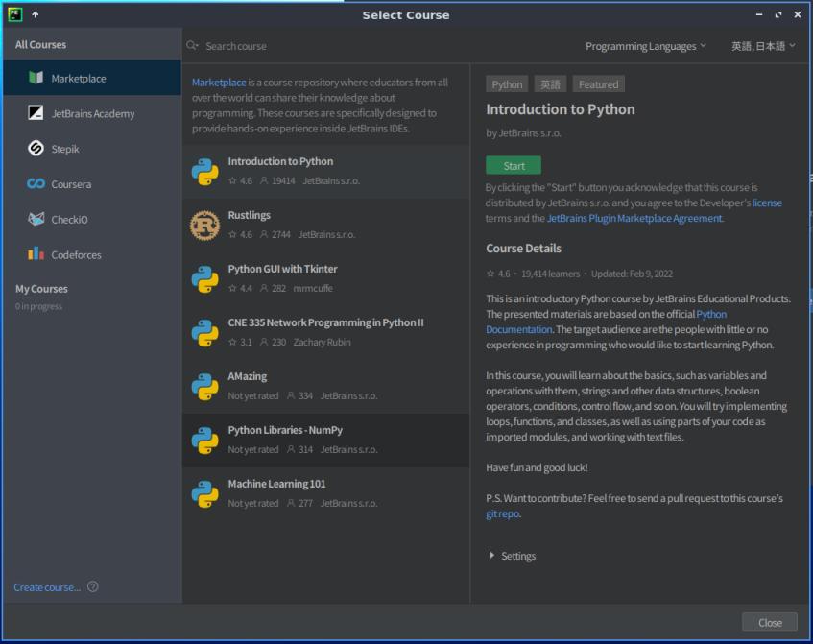Image resolution: width=813 pixels, height=644 pixels.
Task: Click the PyCharm Edu app icon
Action: tap(15, 14)
